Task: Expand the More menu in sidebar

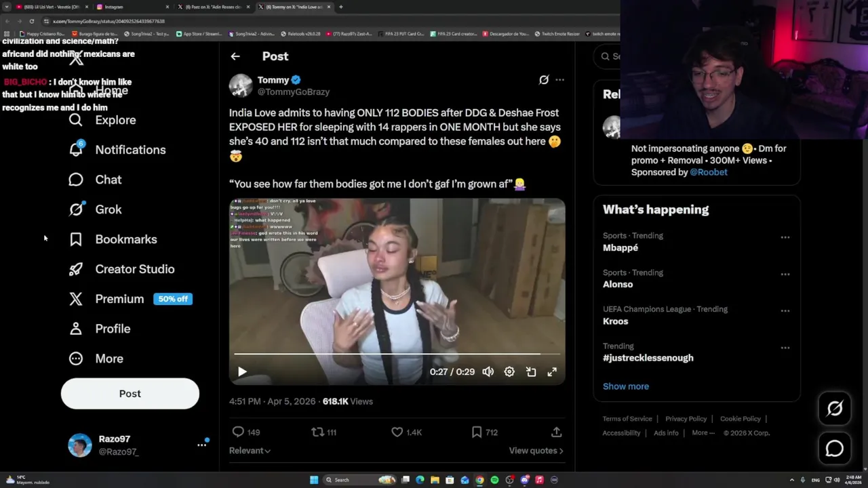Action: coord(96,359)
